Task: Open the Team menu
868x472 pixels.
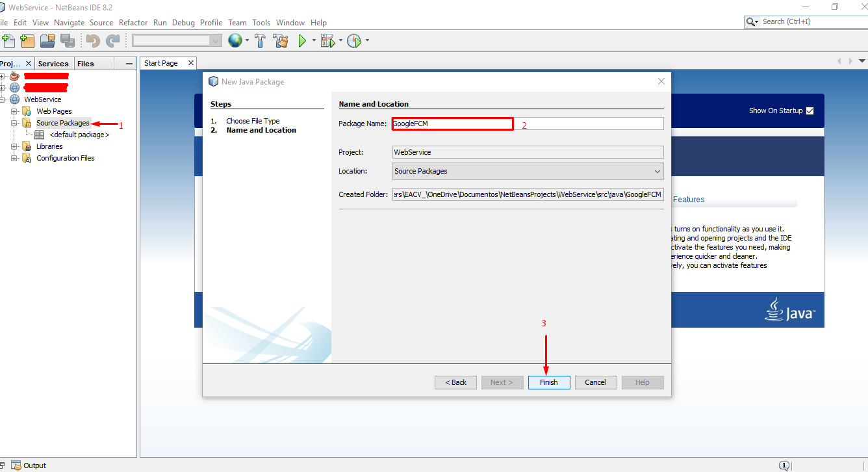Action: pyautogui.click(x=237, y=22)
